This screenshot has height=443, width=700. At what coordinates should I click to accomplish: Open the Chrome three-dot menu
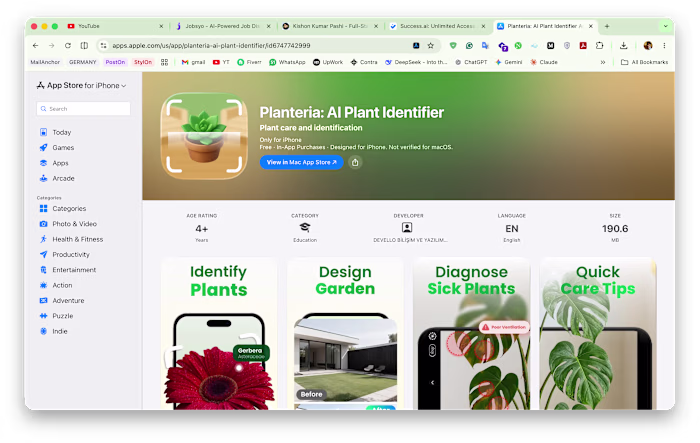[664, 45]
